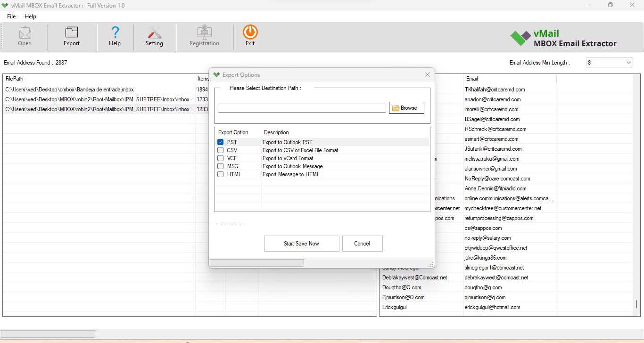
Task: Click the FilePath column header
Action: (99, 79)
